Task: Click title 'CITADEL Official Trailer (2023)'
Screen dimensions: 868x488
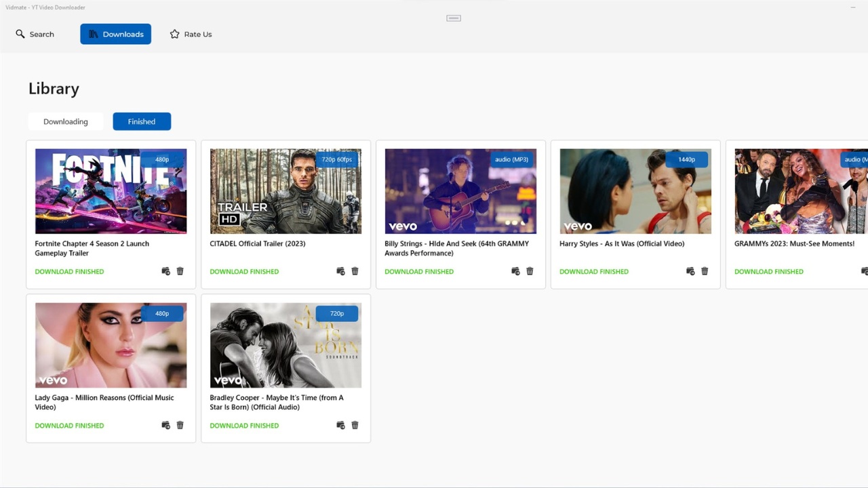Action: click(258, 243)
